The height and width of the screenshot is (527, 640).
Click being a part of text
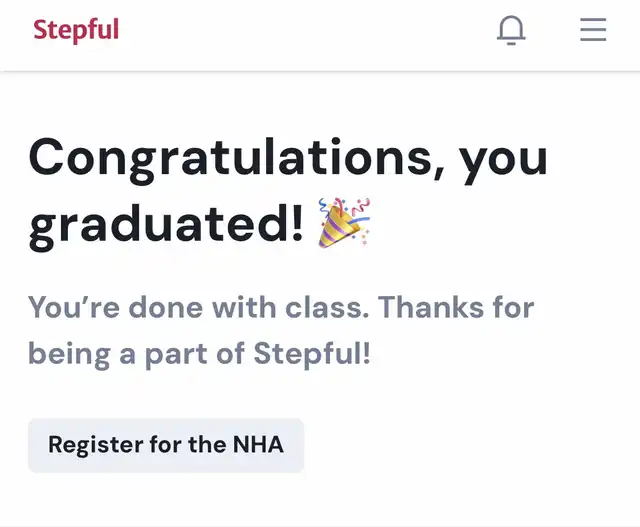(x=136, y=354)
